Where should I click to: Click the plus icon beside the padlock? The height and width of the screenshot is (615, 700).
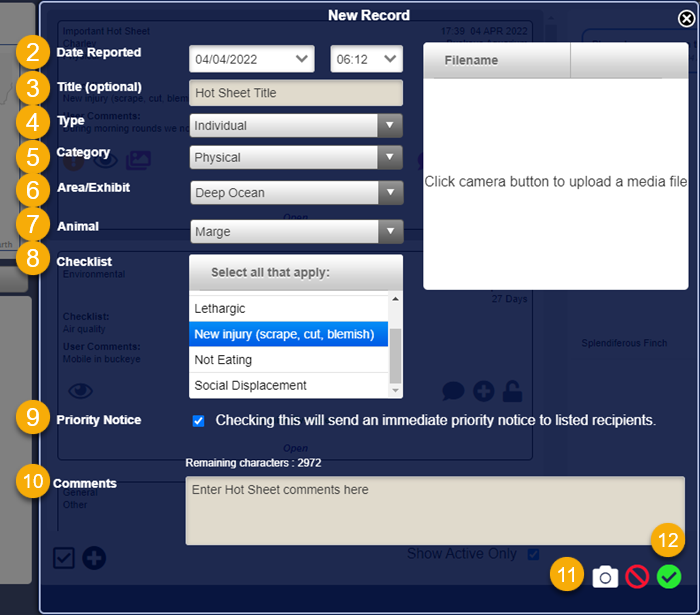point(484,391)
